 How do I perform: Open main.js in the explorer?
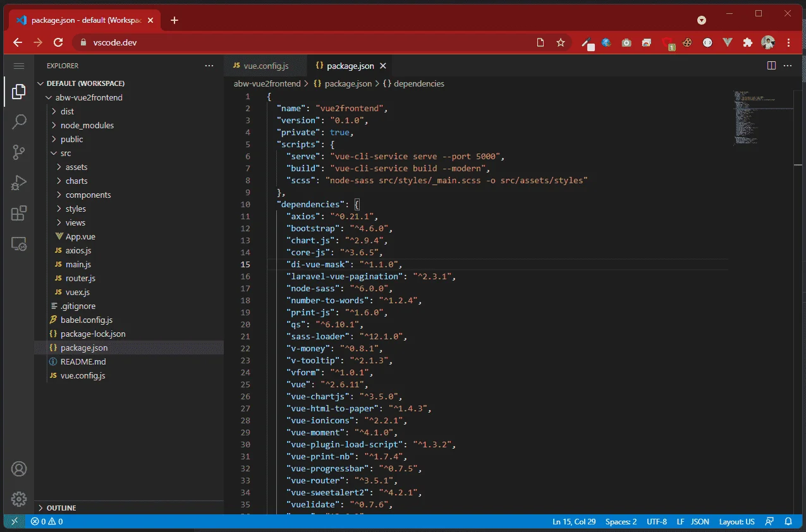point(78,264)
